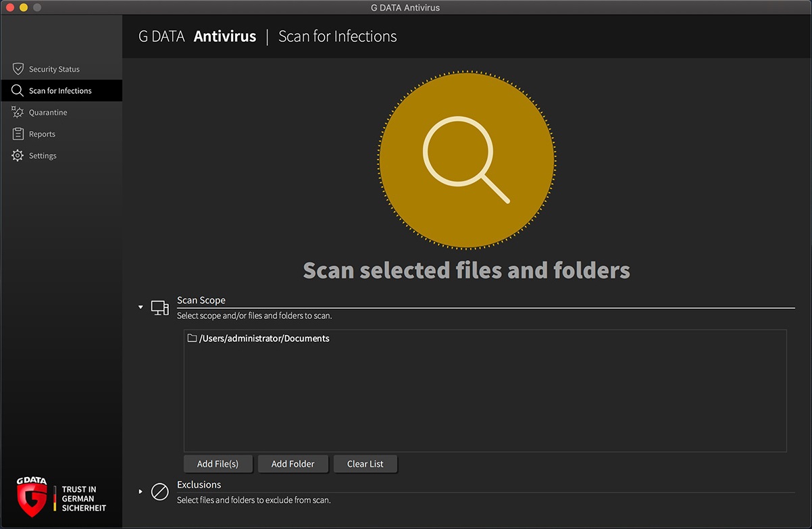Screen dimensions: 812x529
Task: Click the G DATA shield logo
Action: 32,497
